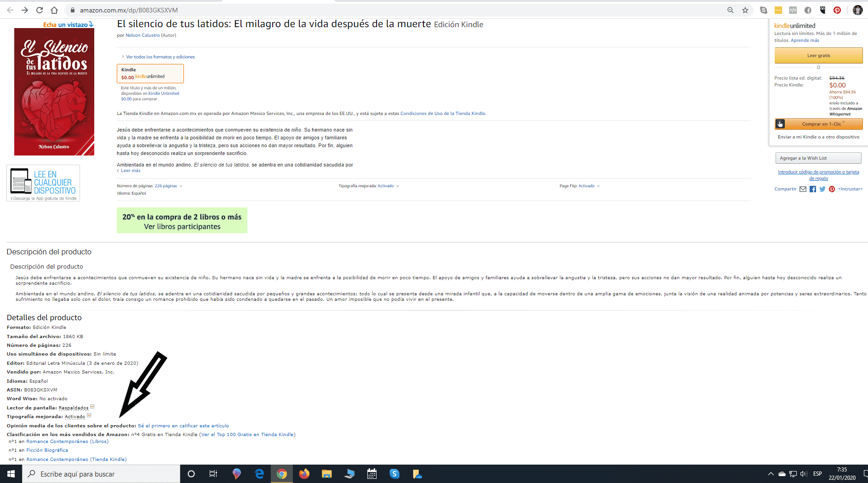The height and width of the screenshot is (483, 868).
Task: Open the book cover image
Action: click(x=54, y=92)
